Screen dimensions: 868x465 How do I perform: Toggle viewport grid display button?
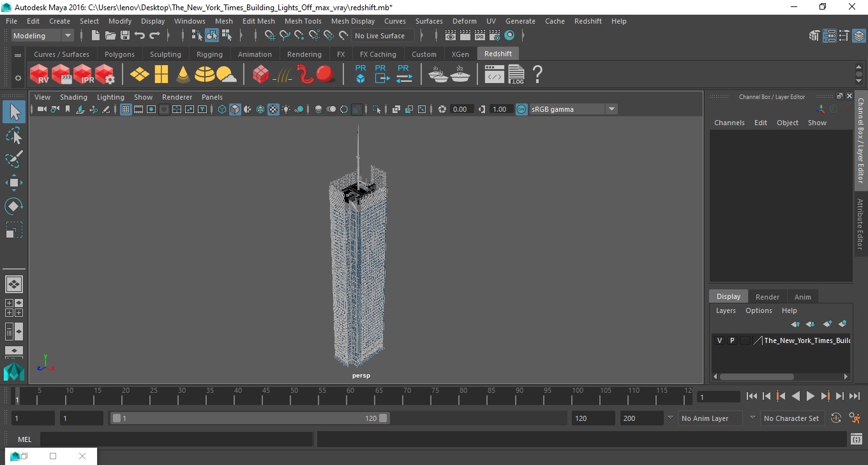(x=126, y=109)
